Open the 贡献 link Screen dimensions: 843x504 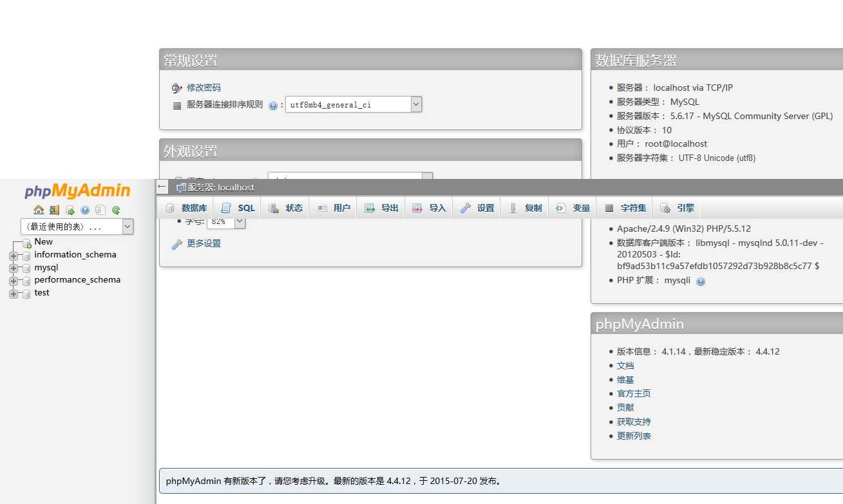(x=625, y=407)
